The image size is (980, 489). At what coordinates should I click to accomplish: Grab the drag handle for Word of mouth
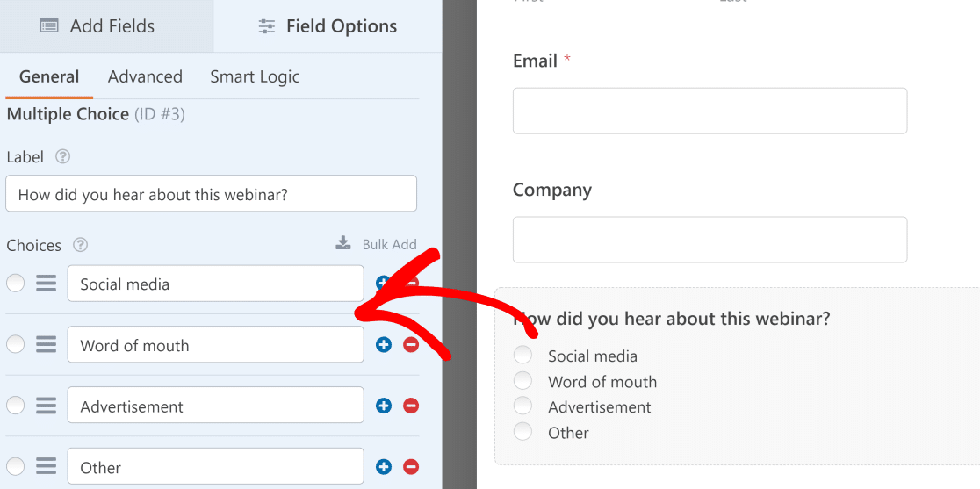(x=46, y=344)
